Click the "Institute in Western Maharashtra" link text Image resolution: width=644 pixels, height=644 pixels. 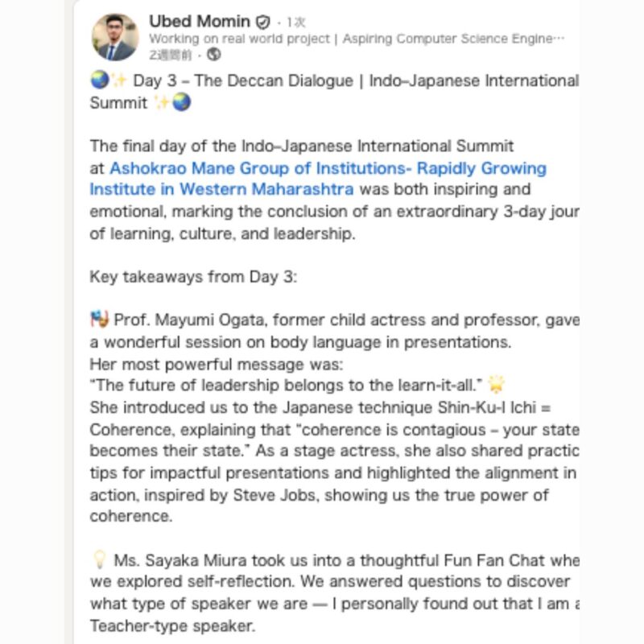coord(221,190)
